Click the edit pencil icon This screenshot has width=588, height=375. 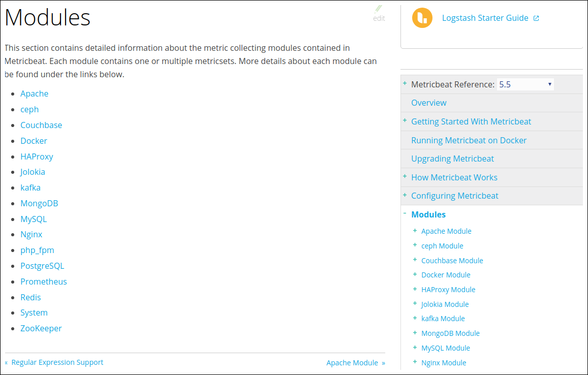(x=379, y=9)
